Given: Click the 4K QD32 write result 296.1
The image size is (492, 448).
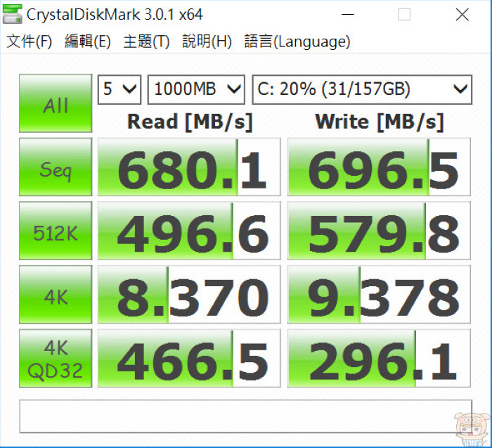Looking at the screenshot, I should pyautogui.click(x=379, y=358).
